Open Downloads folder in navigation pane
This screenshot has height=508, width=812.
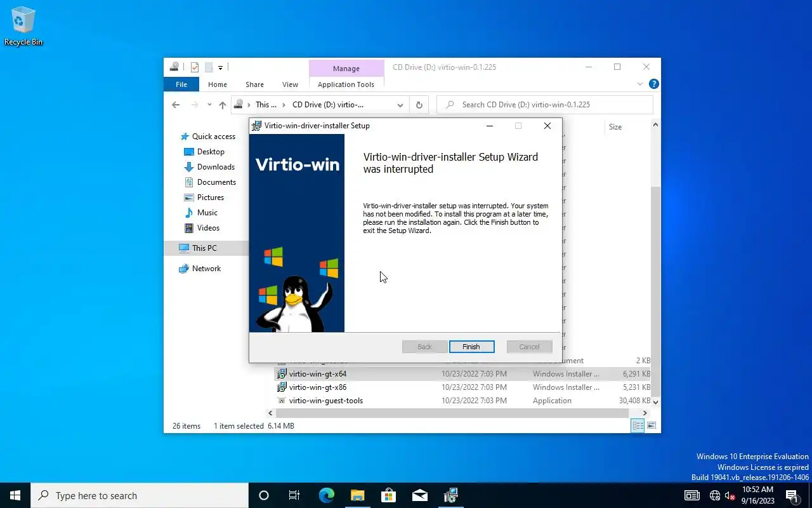click(216, 167)
